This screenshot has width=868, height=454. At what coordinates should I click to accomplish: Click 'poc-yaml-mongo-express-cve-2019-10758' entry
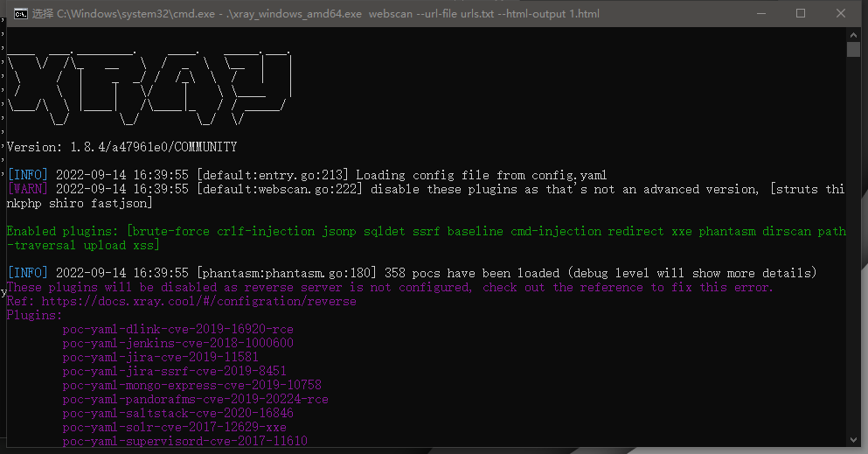[192, 386]
